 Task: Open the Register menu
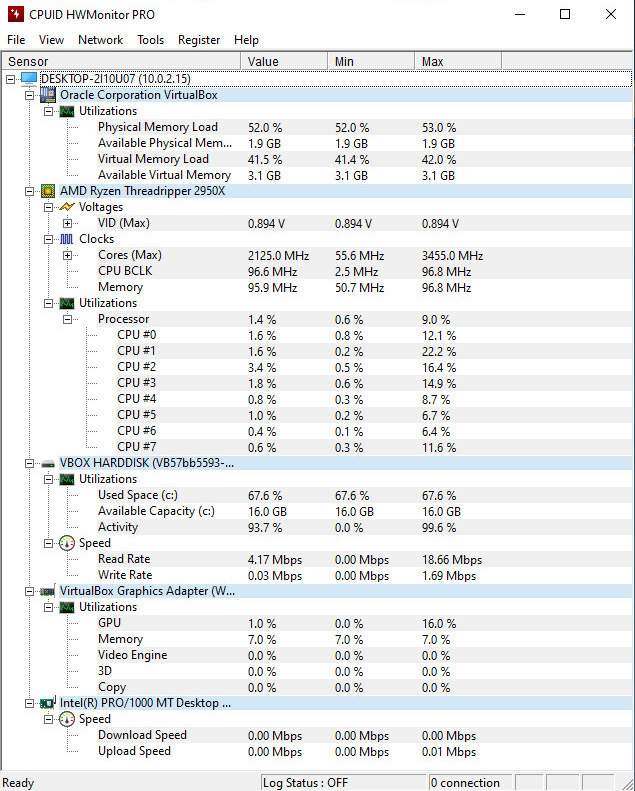[x=199, y=40]
